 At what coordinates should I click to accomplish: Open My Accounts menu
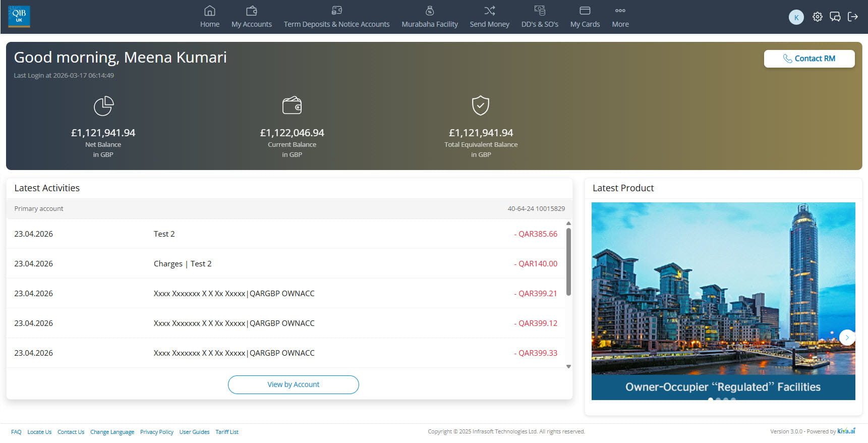[x=252, y=17]
